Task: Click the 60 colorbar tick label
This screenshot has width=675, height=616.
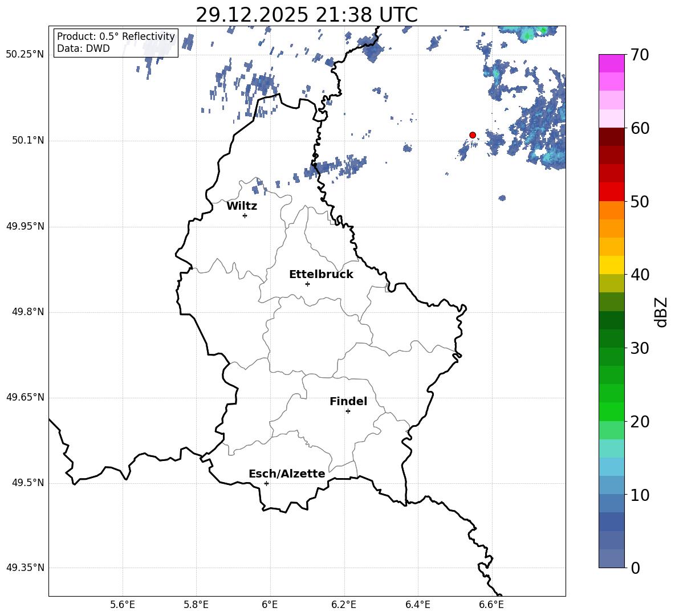Action: pyautogui.click(x=640, y=128)
